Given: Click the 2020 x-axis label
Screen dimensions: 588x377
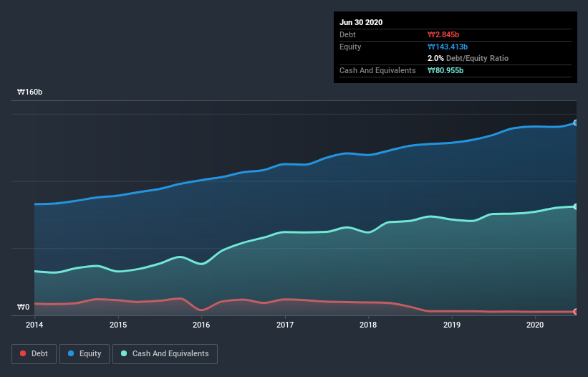Looking at the screenshot, I should tap(535, 325).
